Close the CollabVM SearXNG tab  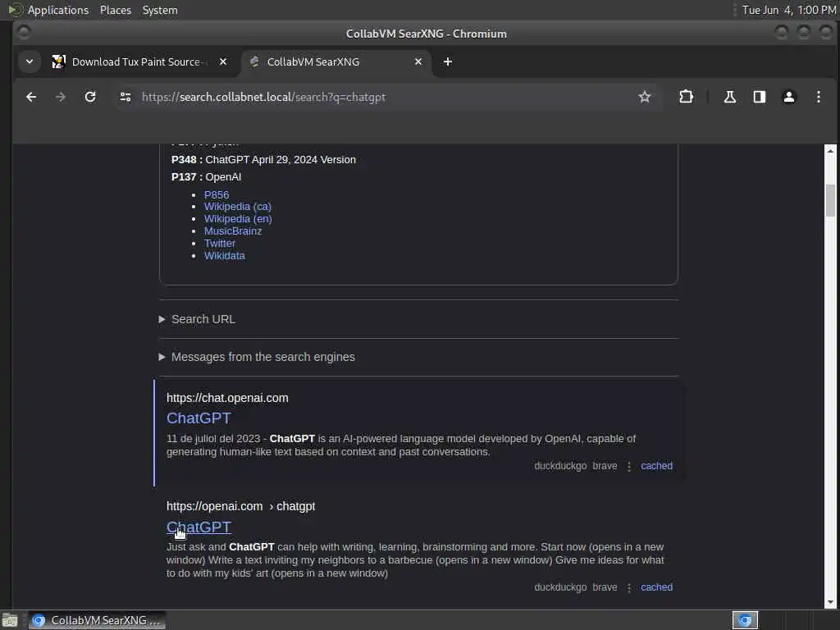(418, 62)
